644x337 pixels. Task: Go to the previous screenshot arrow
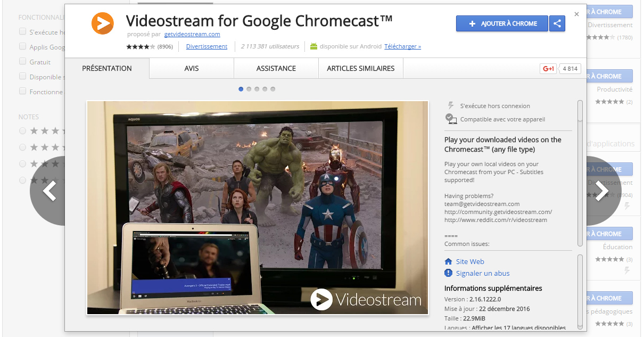pos(49,191)
